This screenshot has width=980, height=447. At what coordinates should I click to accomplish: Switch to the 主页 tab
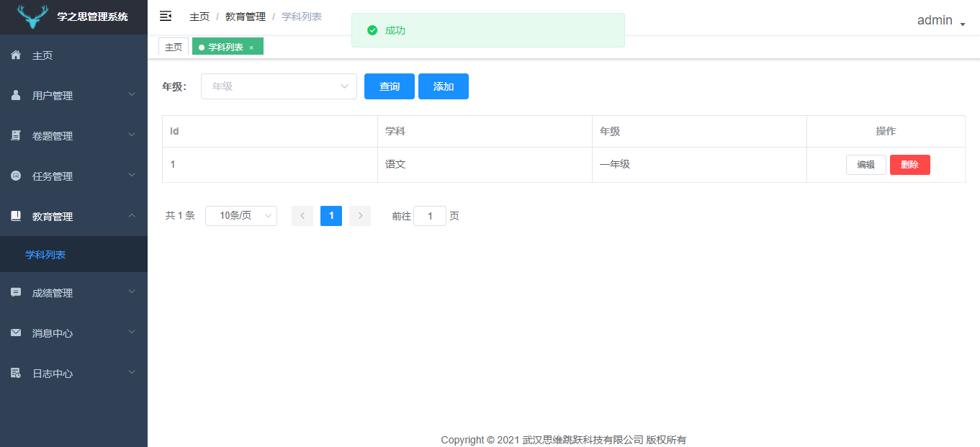tap(174, 47)
